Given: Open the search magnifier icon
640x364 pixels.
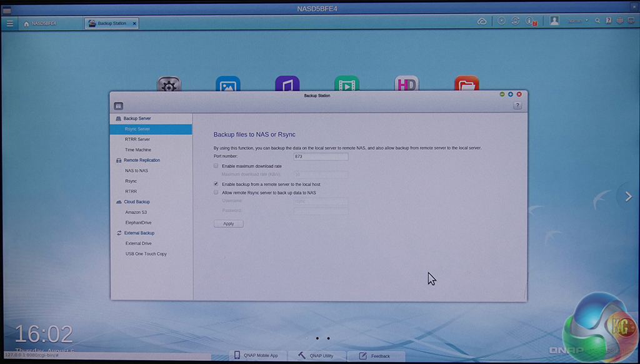Looking at the screenshot, I should pyautogui.click(x=597, y=21).
